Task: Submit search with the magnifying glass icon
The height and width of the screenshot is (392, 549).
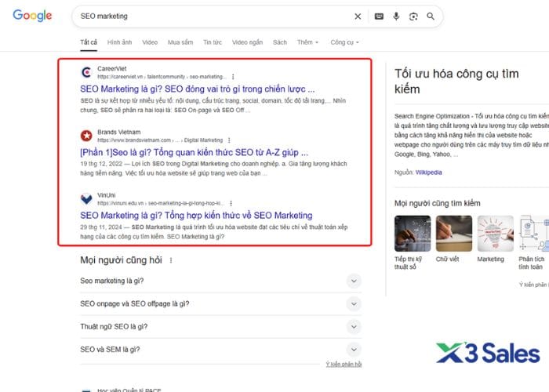Action: (x=431, y=16)
